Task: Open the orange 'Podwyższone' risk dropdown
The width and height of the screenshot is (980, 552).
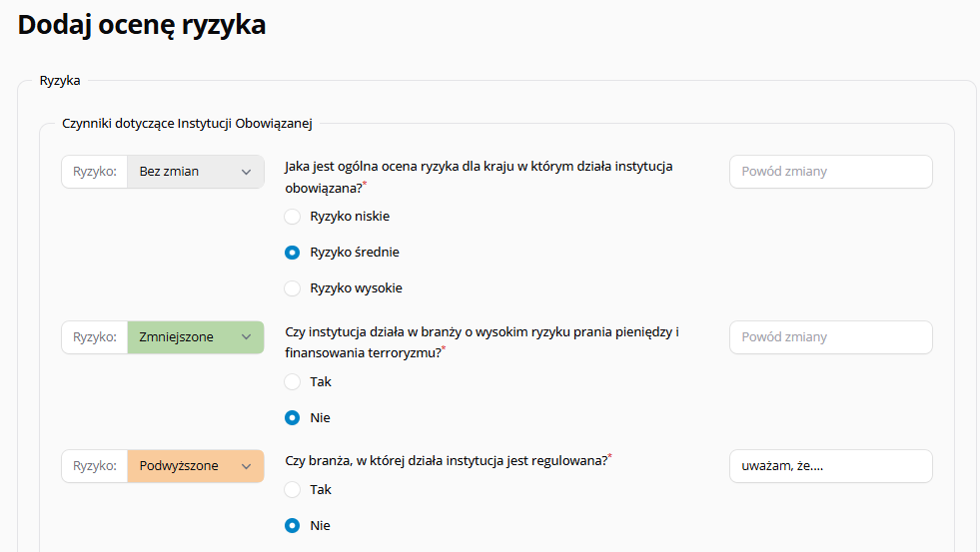Action: tap(196, 466)
